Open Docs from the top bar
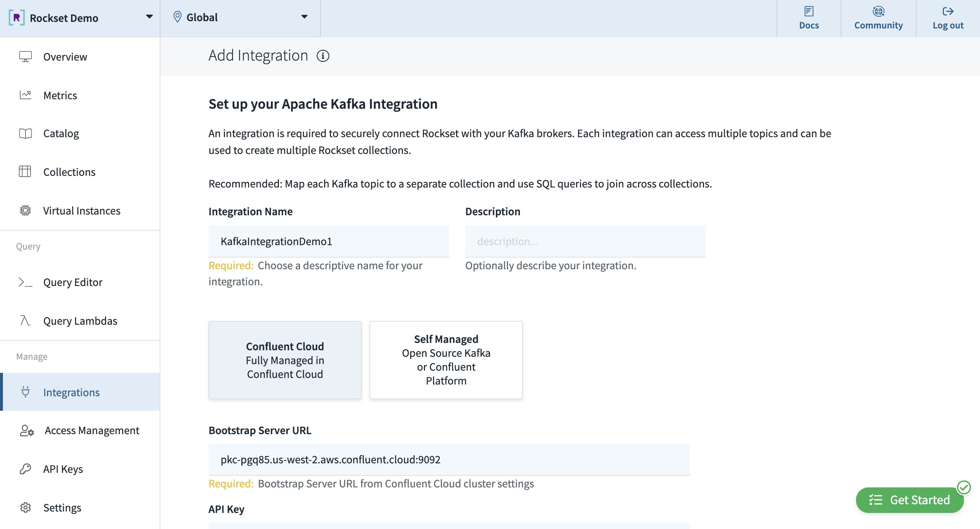Image resolution: width=980 pixels, height=529 pixels. pyautogui.click(x=808, y=18)
